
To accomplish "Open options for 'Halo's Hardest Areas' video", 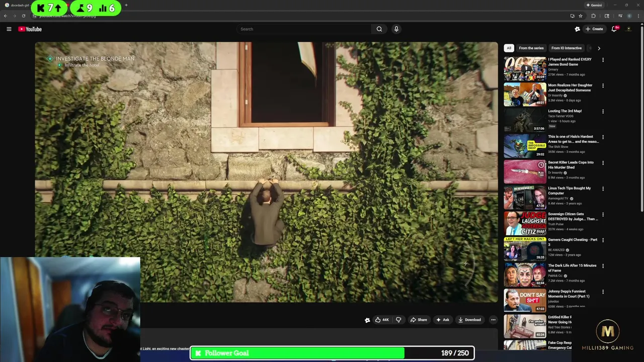I will (x=603, y=137).
